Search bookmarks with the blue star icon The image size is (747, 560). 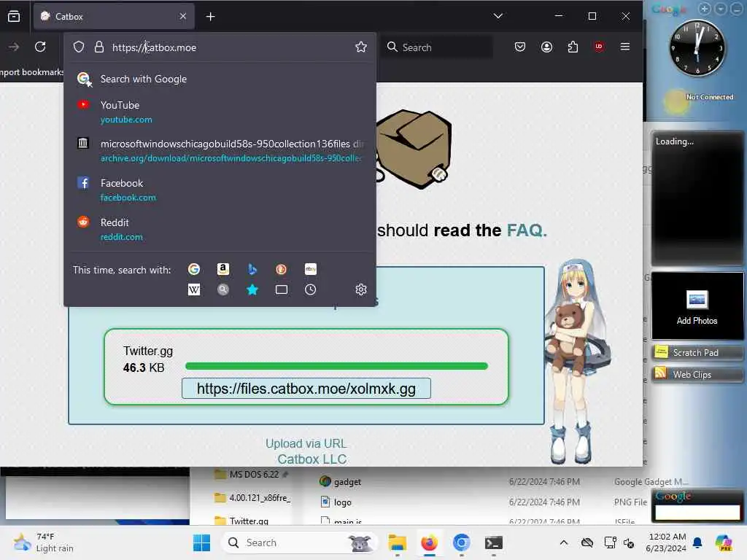coord(252,289)
